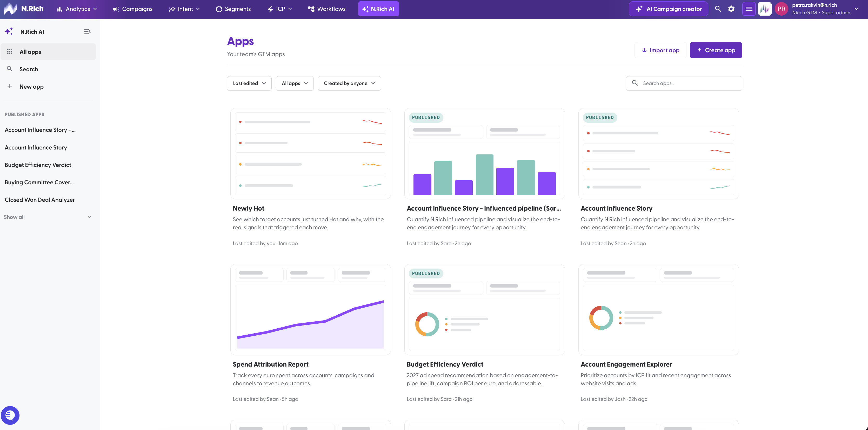Open the Spend Attribution Report thumbnail
868x430 pixels.
pos(310,309)
